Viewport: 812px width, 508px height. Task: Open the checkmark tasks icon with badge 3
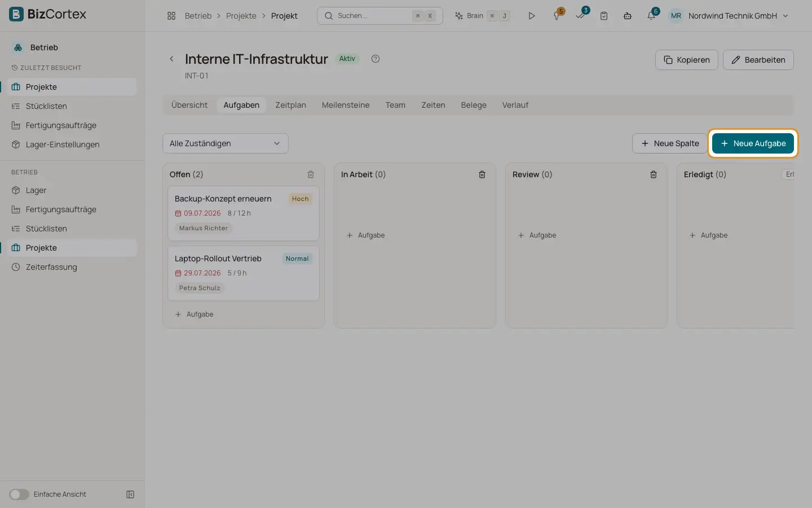(581, 15)
